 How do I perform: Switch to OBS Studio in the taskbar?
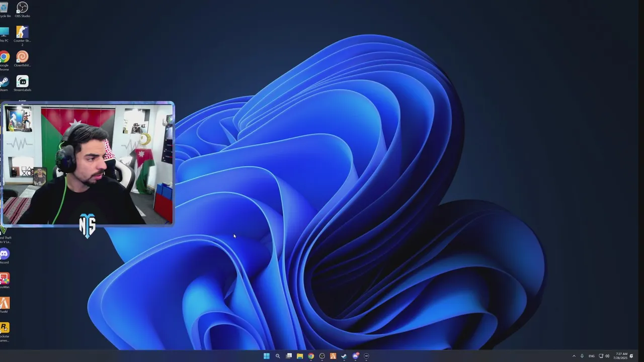(322, 356)
